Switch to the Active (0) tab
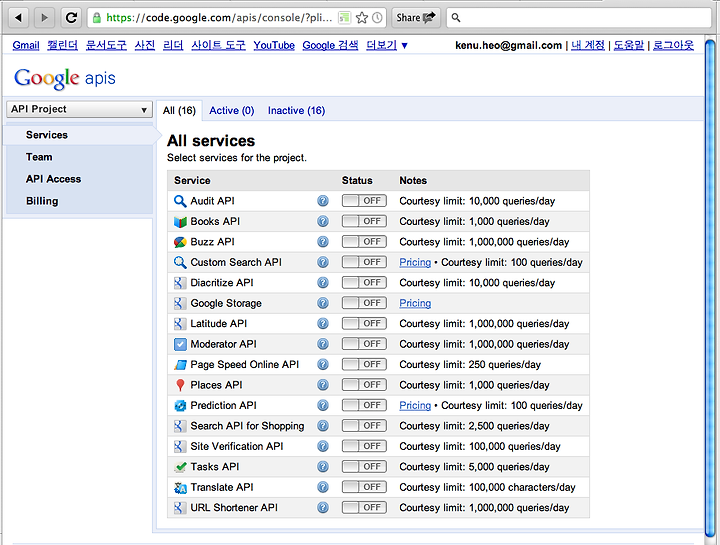 [x=231, y=111]
